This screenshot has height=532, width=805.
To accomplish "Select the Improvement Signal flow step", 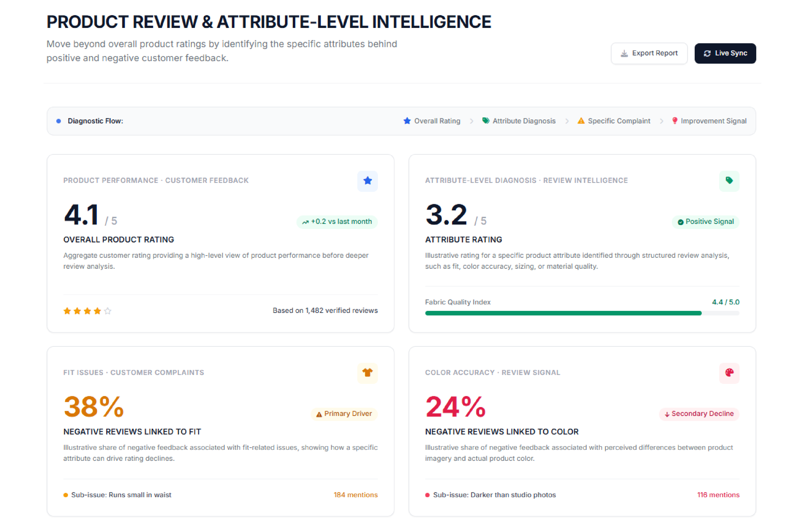I will click(709, 121).
